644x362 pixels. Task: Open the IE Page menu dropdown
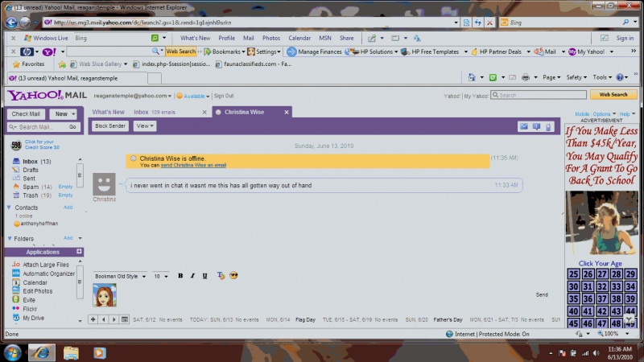pyautogui.click(x=551, y=77)
